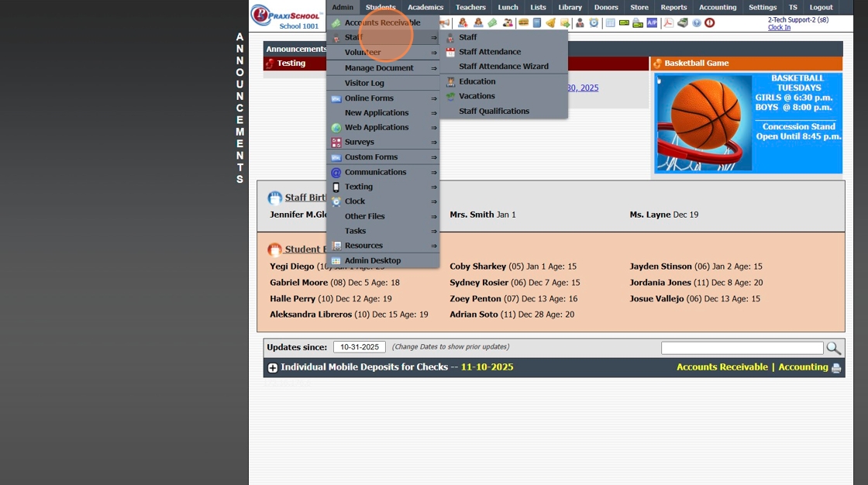Choose Vacations from Staff submenu
This screenshot has width=868, height=485.
coord(504,96)
